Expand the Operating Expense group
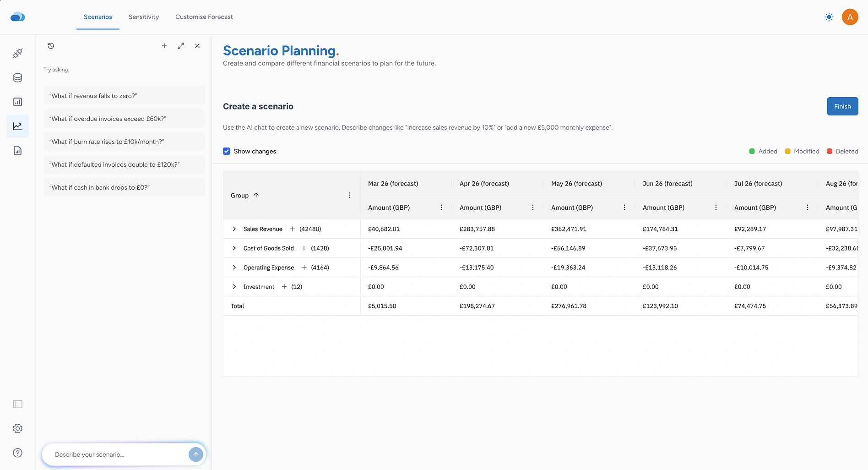This screenshot has height=470, width=868. [234, 268]
